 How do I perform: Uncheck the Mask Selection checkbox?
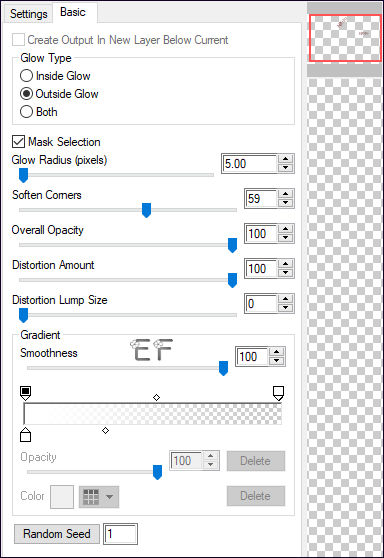[x=19, y=142]
